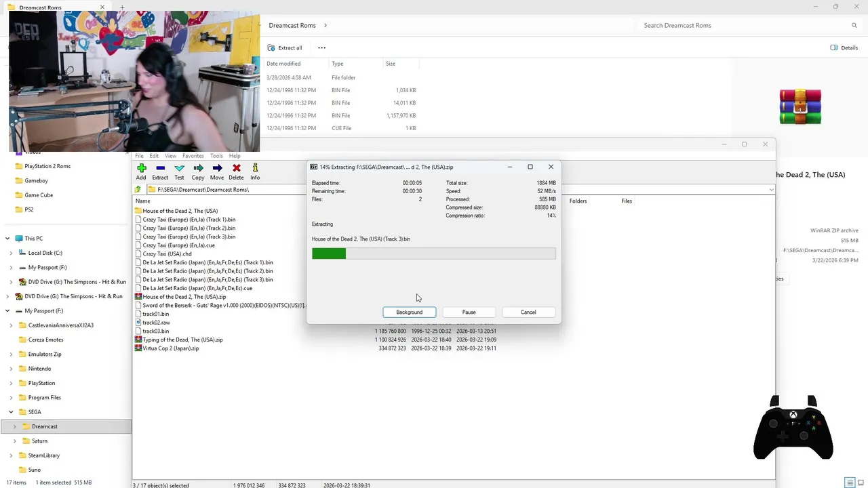Viewport: 868px width, 488px height.
Task: Open the three-dot more options in Explorer
Action: [321, 47]
